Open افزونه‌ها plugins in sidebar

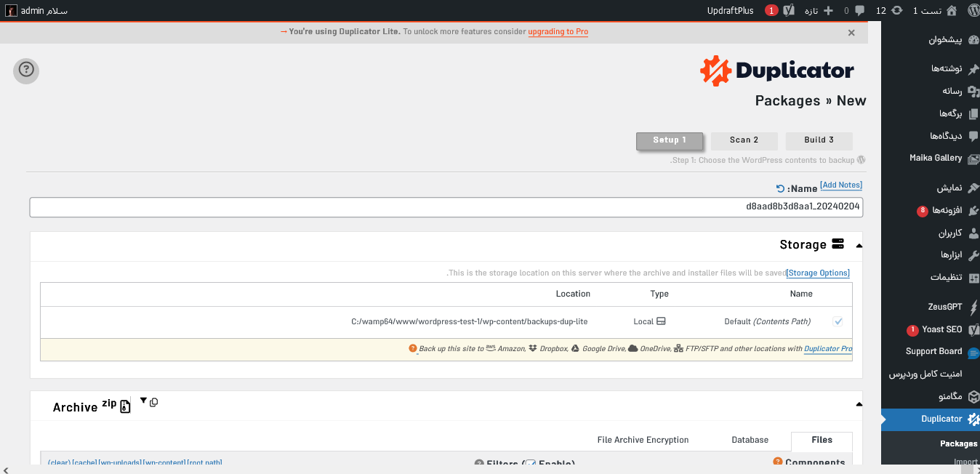click(931, 210)
